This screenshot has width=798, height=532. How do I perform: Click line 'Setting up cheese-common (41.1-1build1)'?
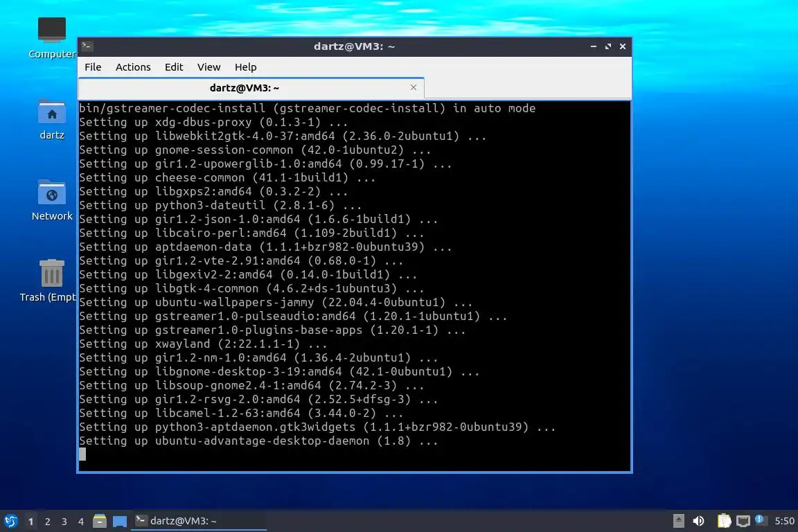pyautogui.click(x=227, y=177)
